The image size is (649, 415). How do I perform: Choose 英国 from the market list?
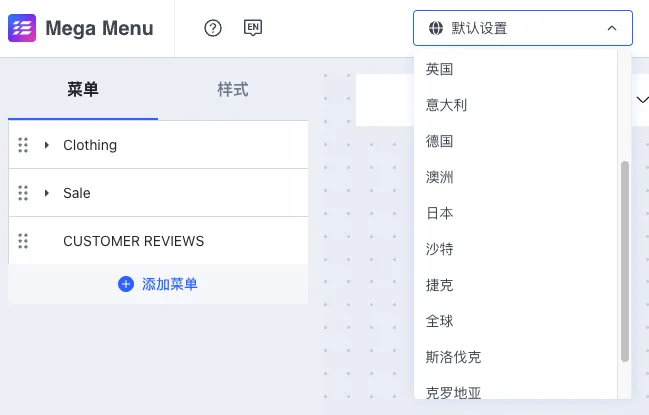439,69
